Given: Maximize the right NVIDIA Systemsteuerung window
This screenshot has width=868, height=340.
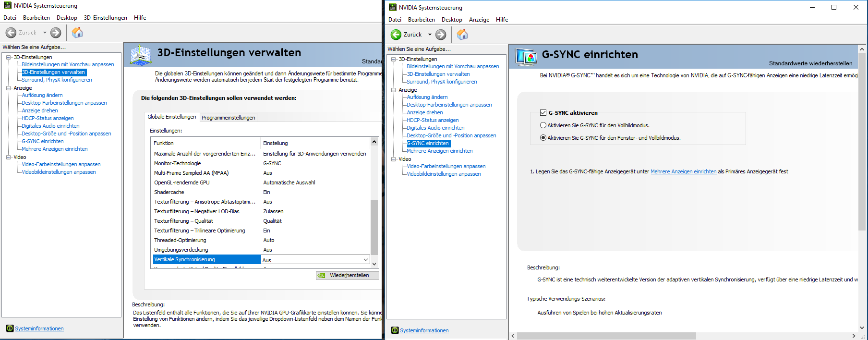Looking at the screenshot, I should point(834,7).
